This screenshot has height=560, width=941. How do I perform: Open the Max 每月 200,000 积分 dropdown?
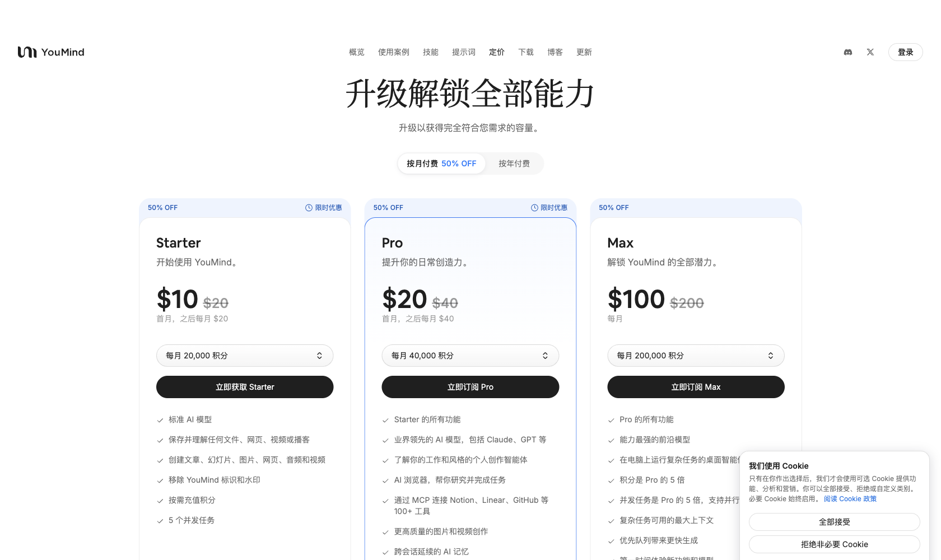point(696,356)
